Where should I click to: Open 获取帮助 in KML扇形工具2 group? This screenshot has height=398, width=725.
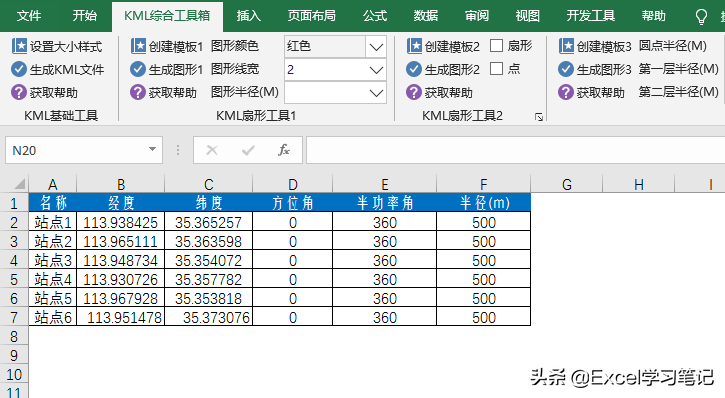439,92
